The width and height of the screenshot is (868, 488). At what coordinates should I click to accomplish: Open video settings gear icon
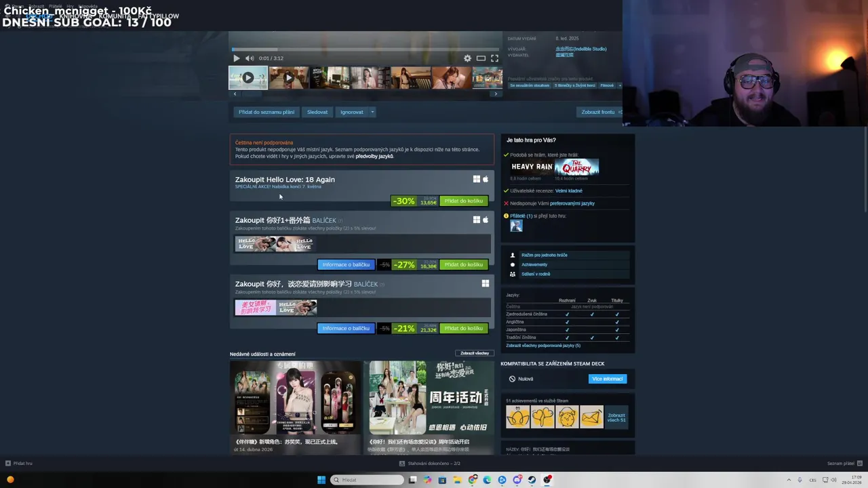(467, 58)
